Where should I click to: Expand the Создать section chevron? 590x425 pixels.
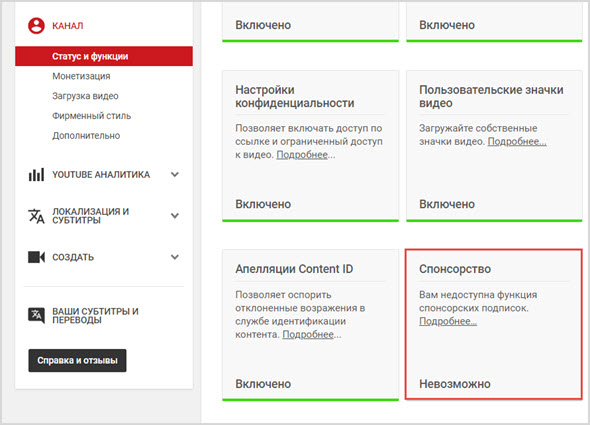pyautogui.click(x=175, y=257)
